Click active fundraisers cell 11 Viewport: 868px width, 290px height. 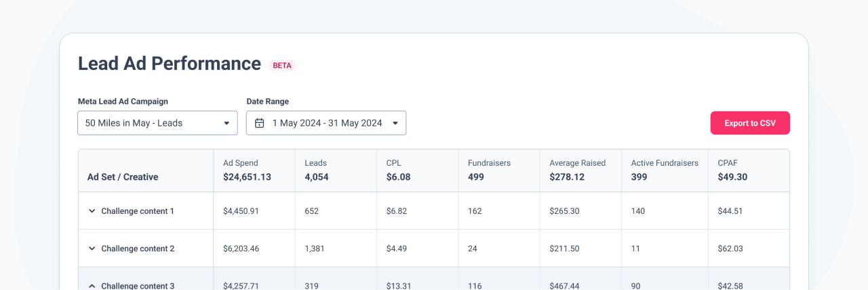pos(635,249)
